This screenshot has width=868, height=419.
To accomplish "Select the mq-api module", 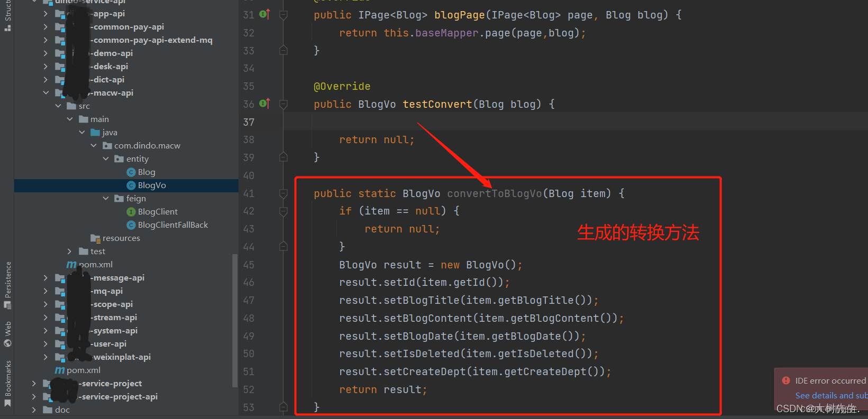I will (x=106, y=291).
